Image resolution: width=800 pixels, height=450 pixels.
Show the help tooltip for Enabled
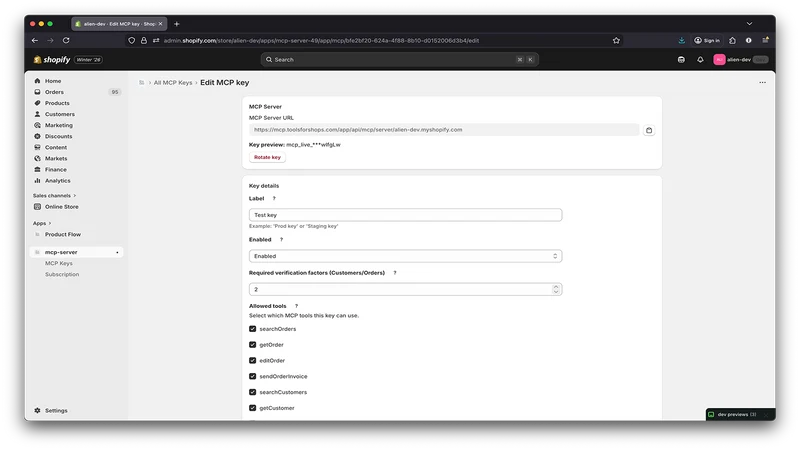[281, 239]
